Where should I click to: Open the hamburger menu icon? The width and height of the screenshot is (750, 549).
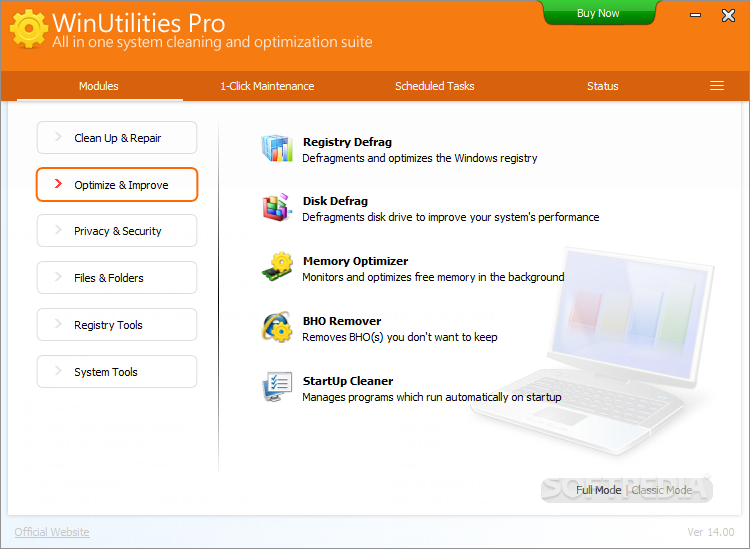point(717,86)
